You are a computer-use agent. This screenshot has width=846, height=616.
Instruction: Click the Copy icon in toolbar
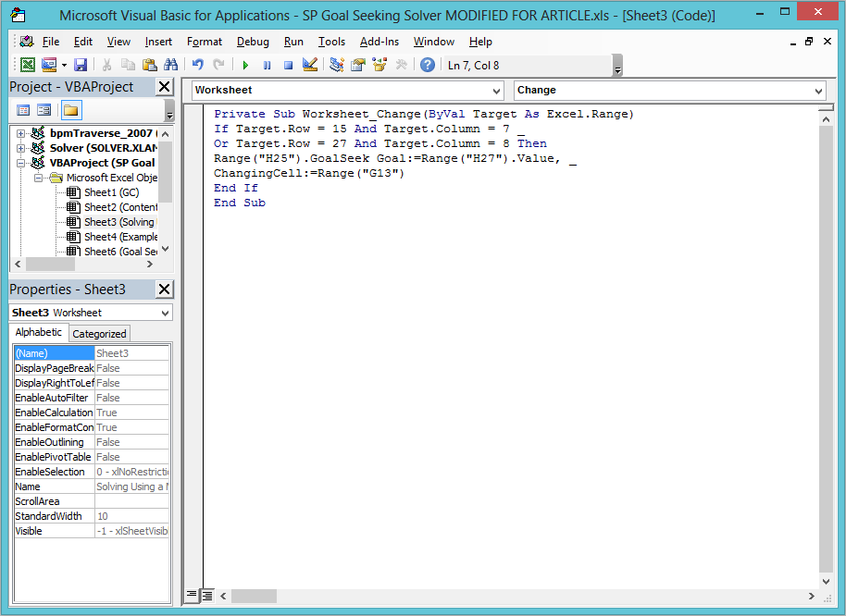click(x=128, y=66)
